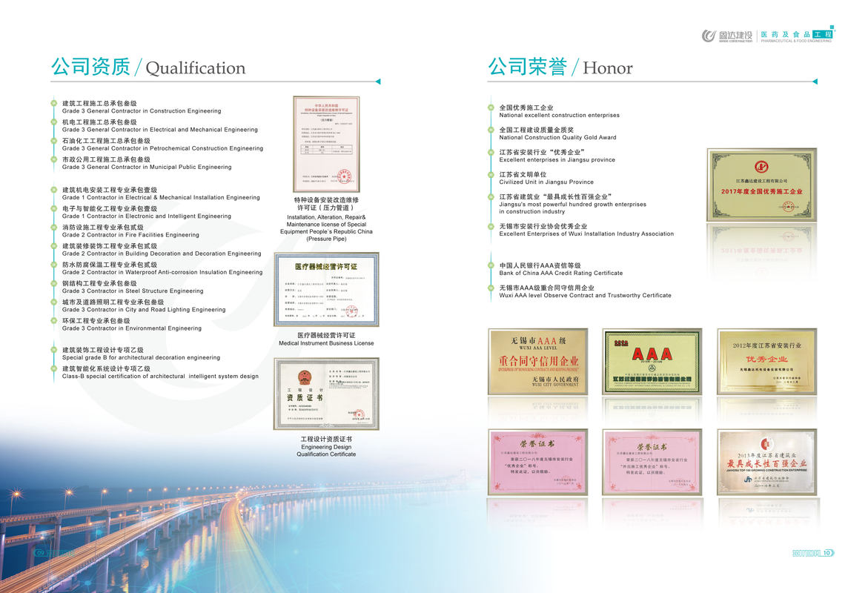
Task: Select "Grade 1 Contractor in Electronic and Intelligent Engineering"
Action: 147,216
